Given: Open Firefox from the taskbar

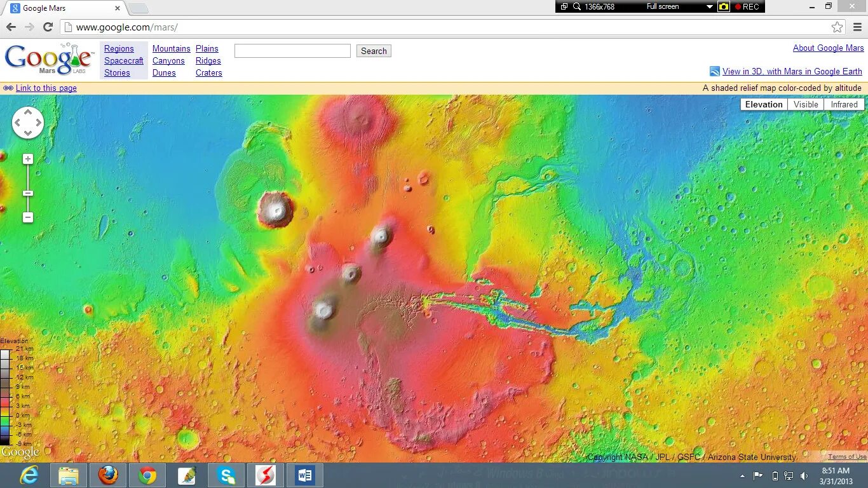Looking at the screenshot, I should pyautogui.click(x=108, y=475).
